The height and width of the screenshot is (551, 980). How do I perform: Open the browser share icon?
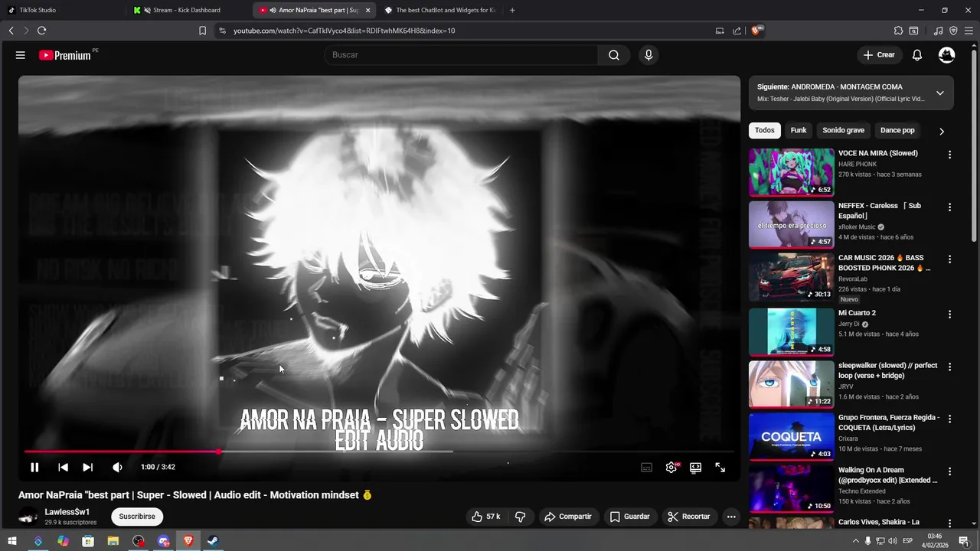pos(737,31)
